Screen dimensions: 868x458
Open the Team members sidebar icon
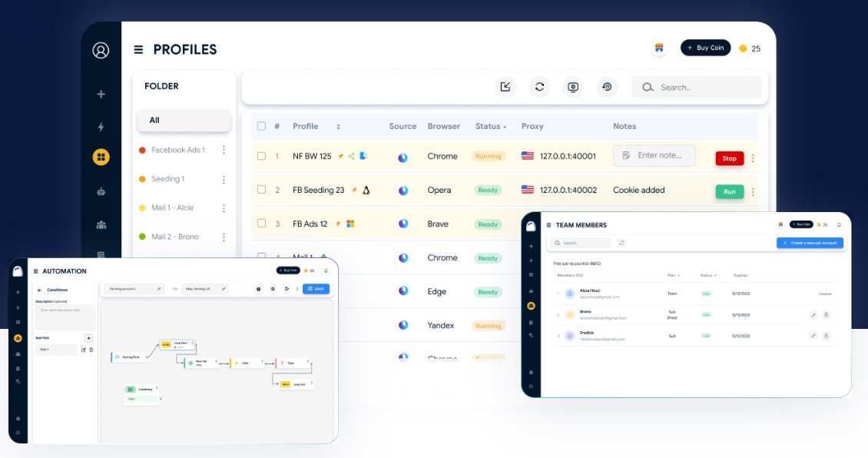click(101, 224)
